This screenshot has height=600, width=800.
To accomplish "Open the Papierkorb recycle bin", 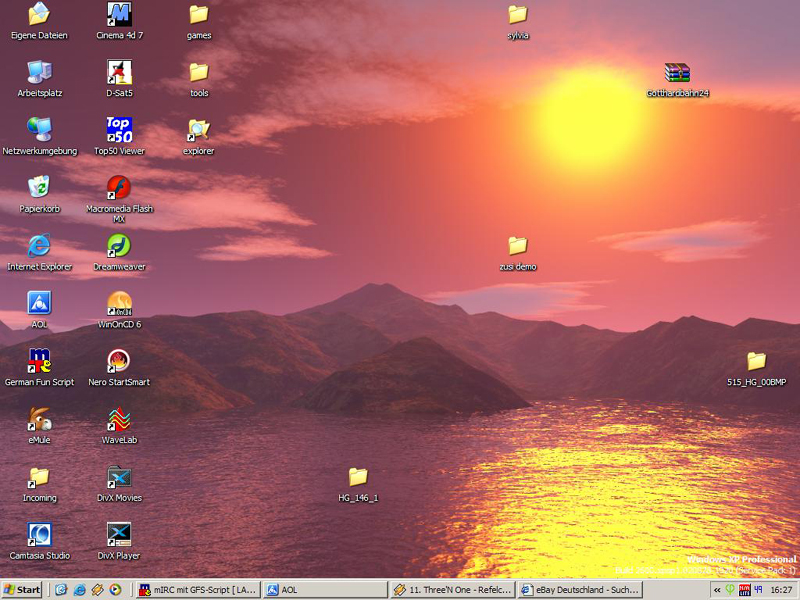I will pyautogui.click(x=39, y=188).
